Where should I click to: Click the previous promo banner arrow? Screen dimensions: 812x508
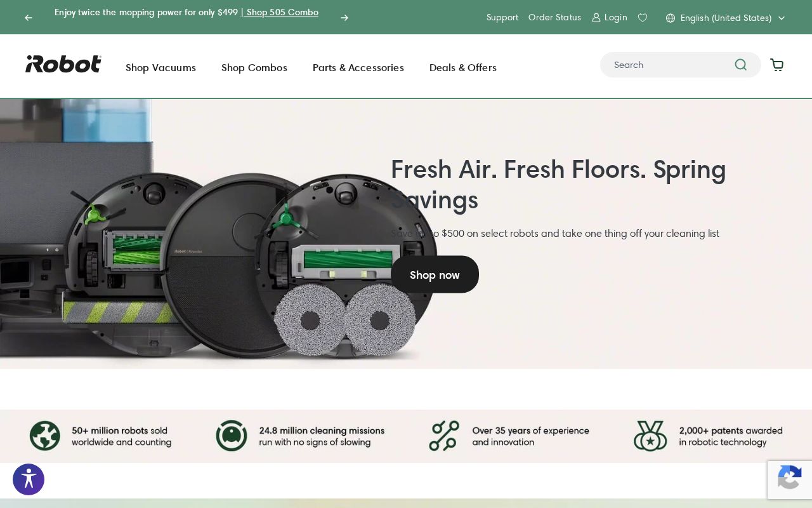coord(28,18)
